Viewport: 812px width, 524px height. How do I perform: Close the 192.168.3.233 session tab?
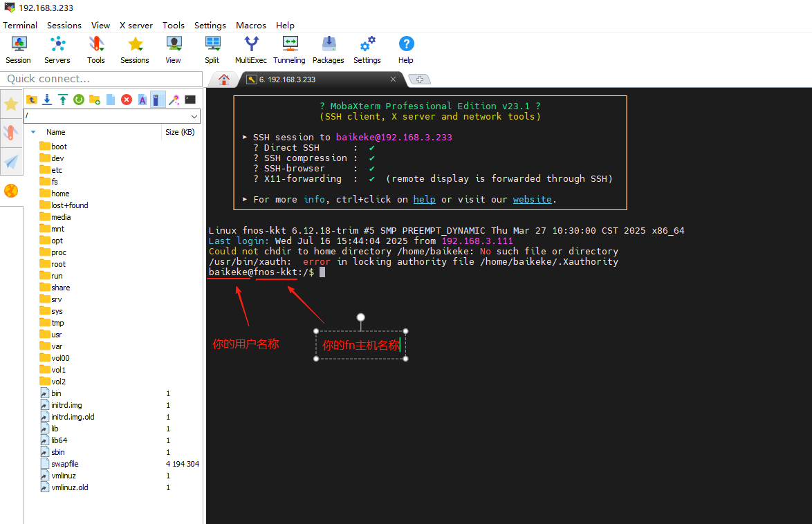pyautogui.click(x=393, y=79)
